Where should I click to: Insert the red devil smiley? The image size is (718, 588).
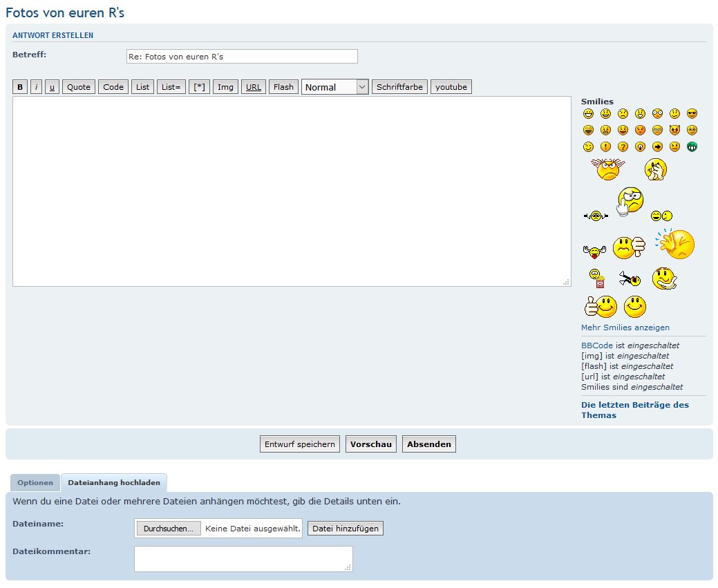coord(674,130)
